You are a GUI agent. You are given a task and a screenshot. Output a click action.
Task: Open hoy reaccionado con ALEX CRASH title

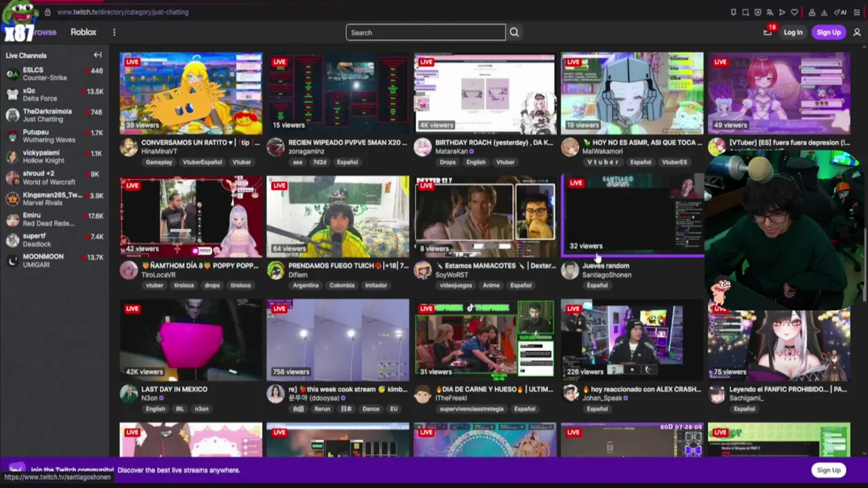[642, 390]
